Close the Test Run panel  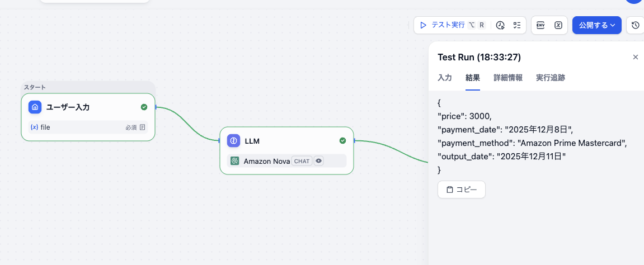(636, 57)
